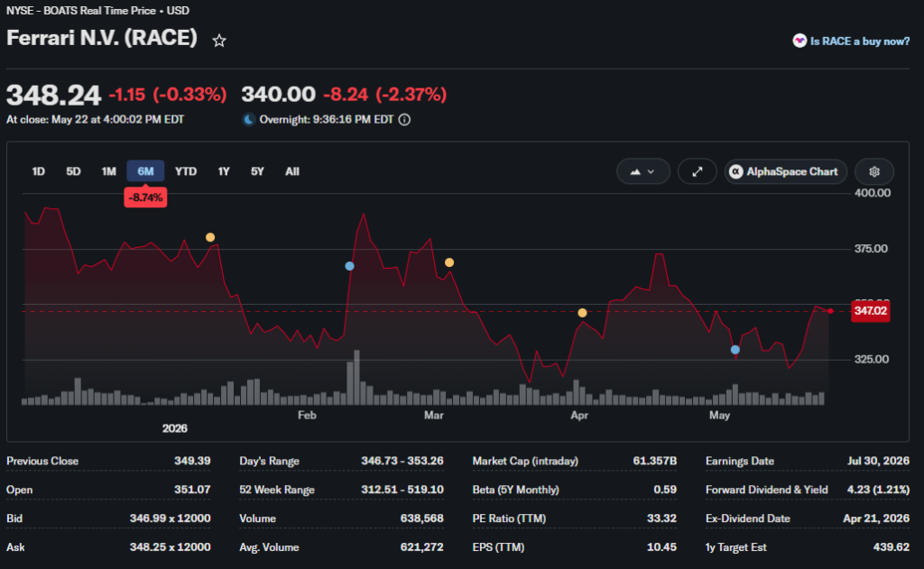This screenshot has width=924, height=569.
Task: Click the Ferrari N.V. (RACE) title
Action: pos(102,38)
